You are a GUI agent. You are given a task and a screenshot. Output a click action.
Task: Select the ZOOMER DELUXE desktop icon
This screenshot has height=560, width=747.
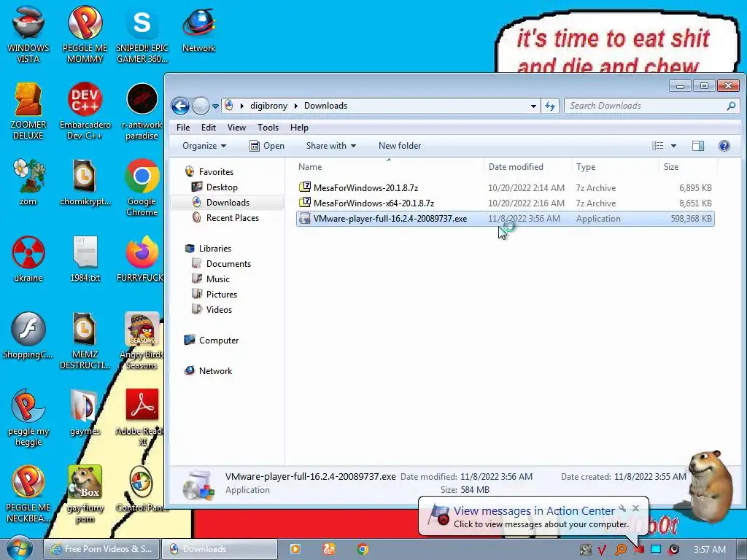[28, 111]
